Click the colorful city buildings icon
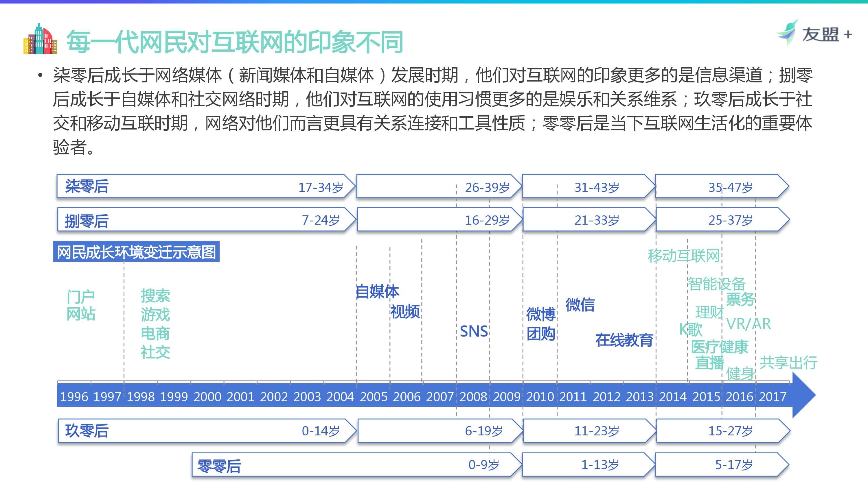This screenshot has height=488, width=868. 40,39
